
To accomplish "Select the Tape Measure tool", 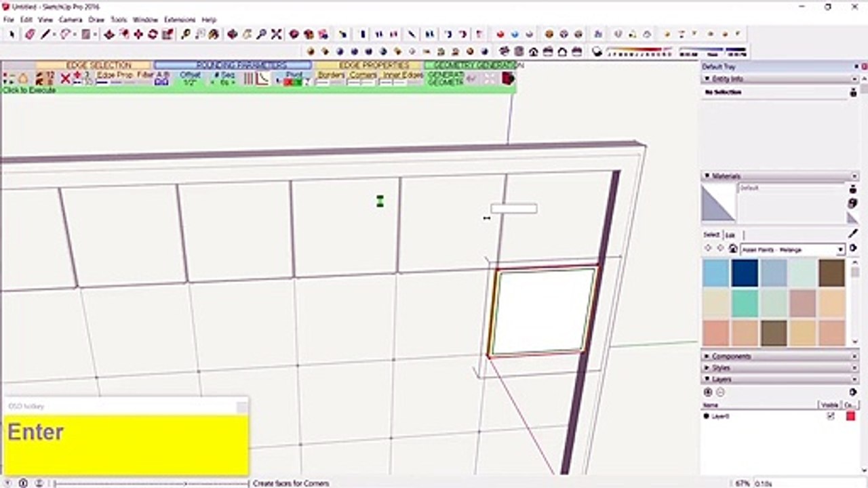I will [186, 34].
